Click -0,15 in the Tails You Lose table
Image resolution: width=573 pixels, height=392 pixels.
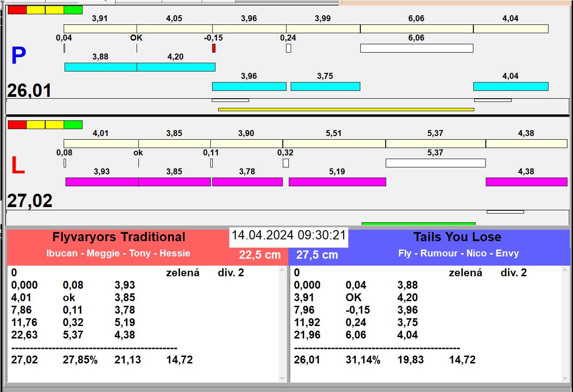[358, 310]
